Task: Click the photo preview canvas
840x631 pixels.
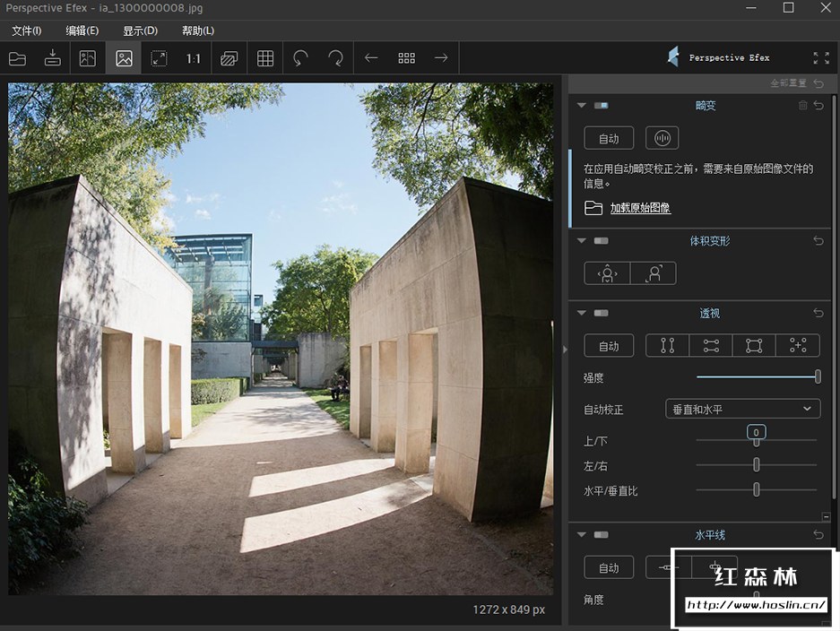Action: point(281,339)
